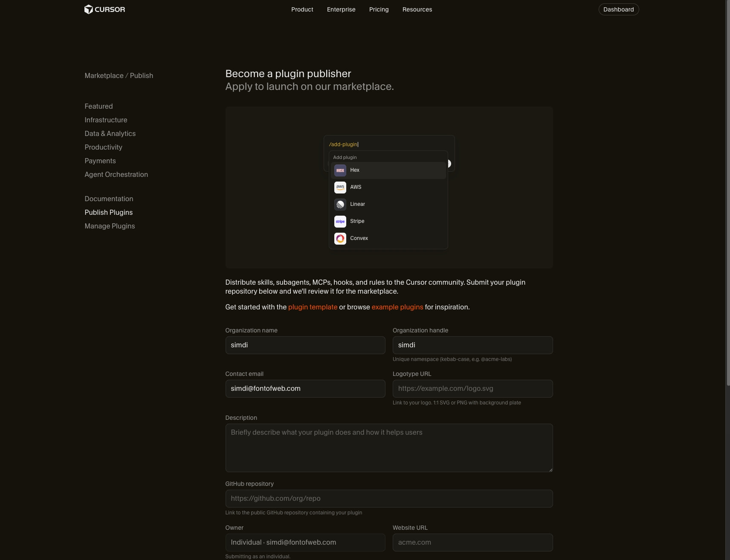The height and width of the screenshot is (560, 730).
Task: Focus the GitHub repository field
Action: click(389, 499)
